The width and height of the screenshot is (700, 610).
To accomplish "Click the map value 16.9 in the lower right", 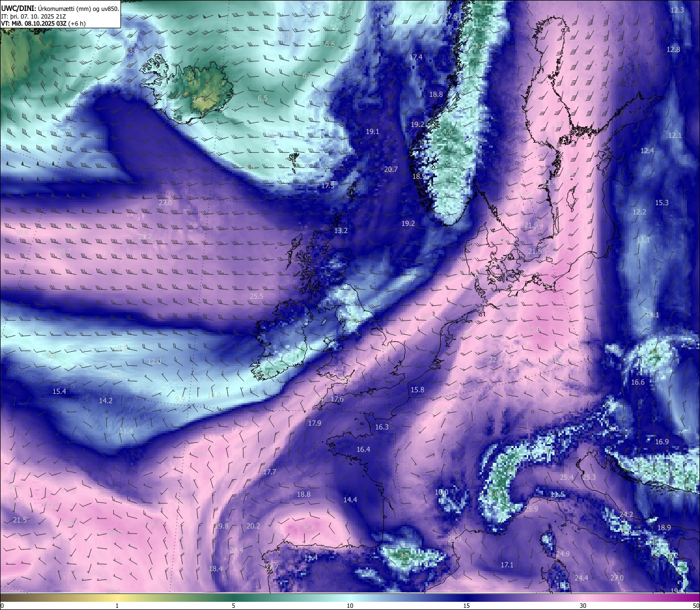I will tap(662, 442).
